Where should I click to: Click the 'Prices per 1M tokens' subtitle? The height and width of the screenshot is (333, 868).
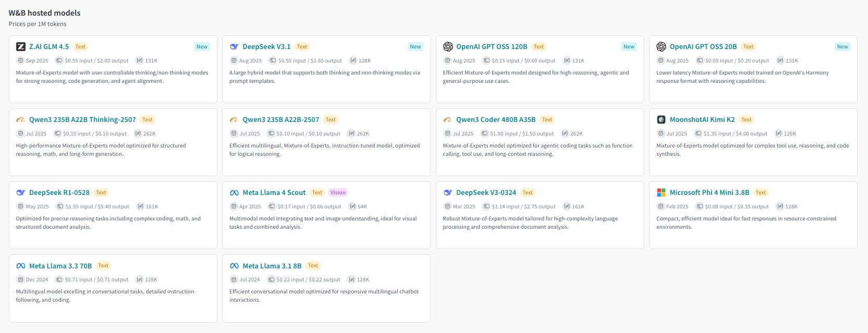(x=38, y=24)
